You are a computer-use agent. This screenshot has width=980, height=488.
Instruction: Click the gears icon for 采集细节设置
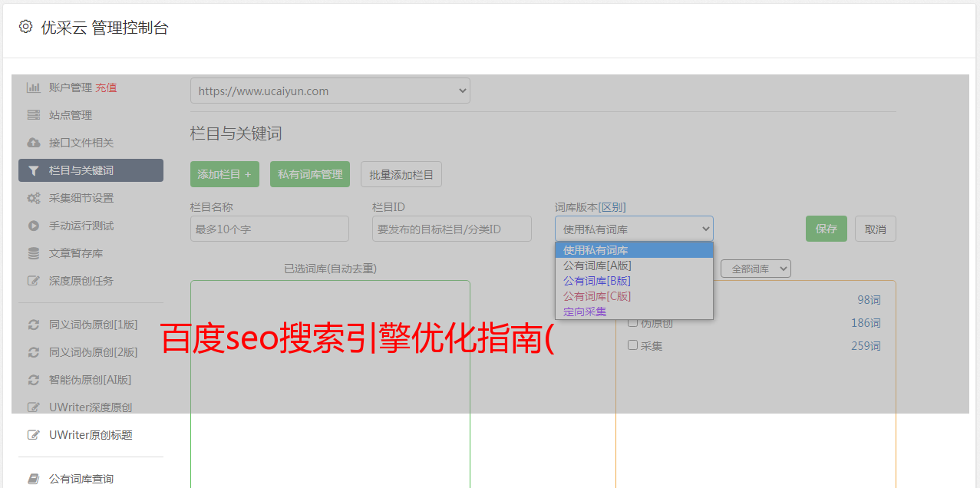tap(33, 198)
